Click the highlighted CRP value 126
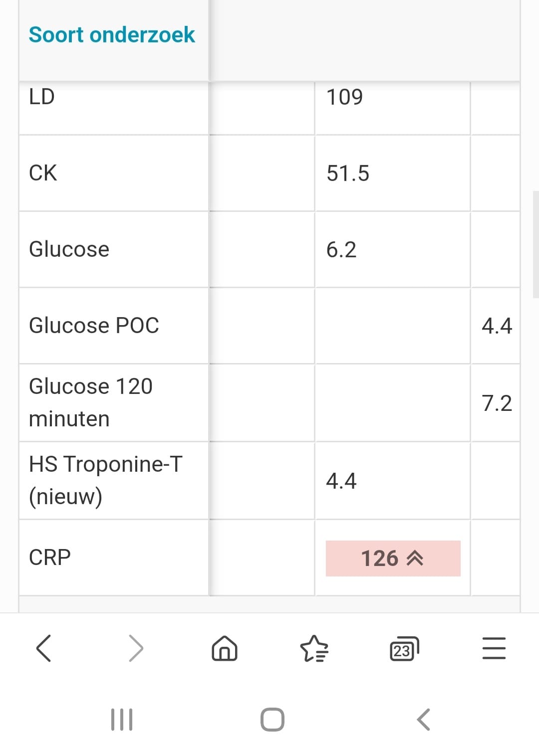Image resolution: width=539 pixels, height=756 pixels. point(393,559)
